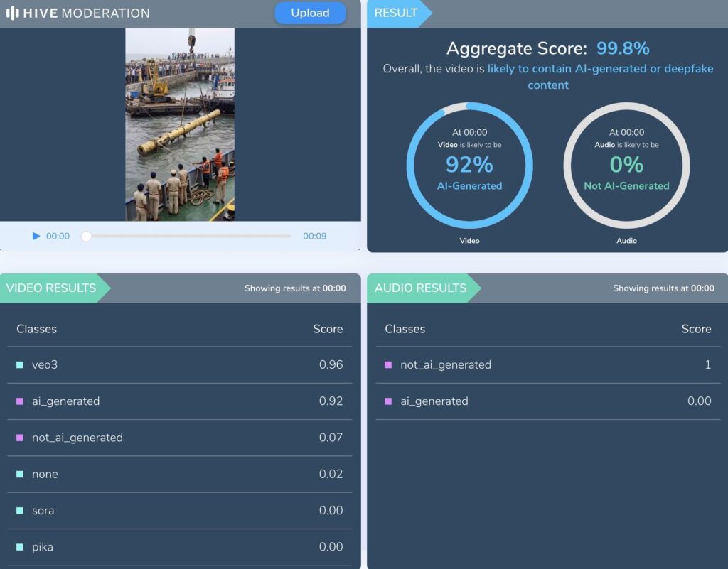Click the uploaded video thumbnail preview
Image resolution: width=728 pixels, height=569 pixels.
coord(180,124)
